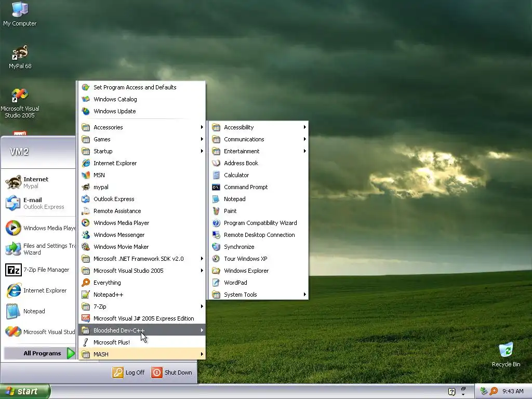Click the Program Compatibility Wizard icon

pos(216,223)
